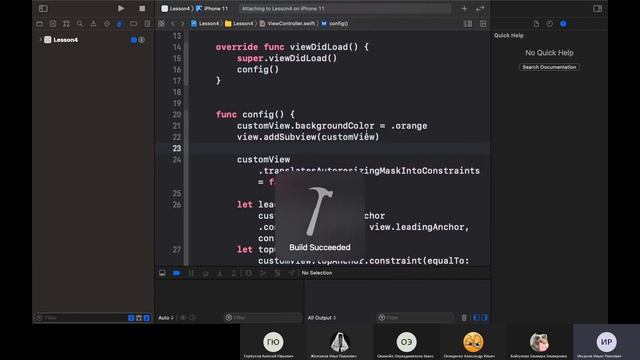Clear console with the trash icon
Viewport: 640px width, 360px height.
pos(464,318)
